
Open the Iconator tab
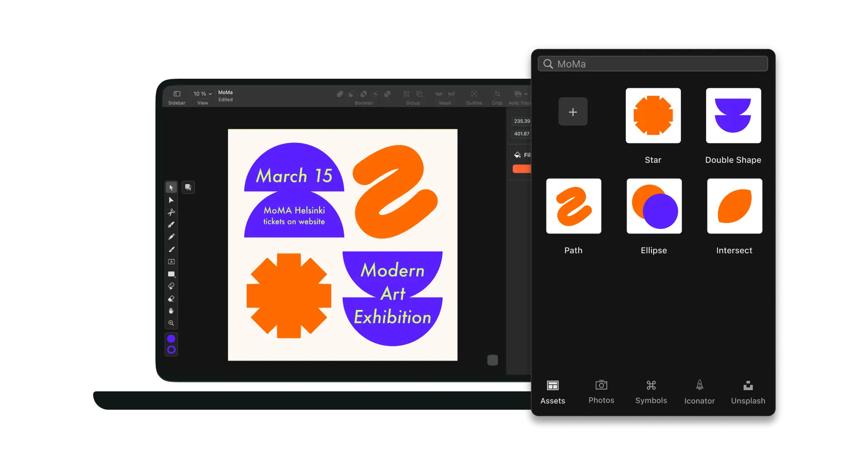[x=699, y=392]
